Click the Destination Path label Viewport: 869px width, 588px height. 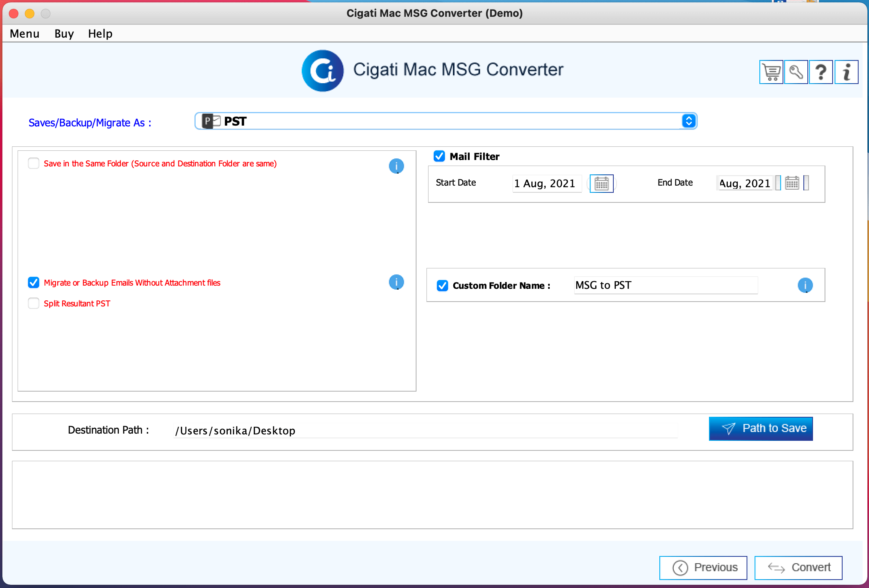tap(108, 430)
